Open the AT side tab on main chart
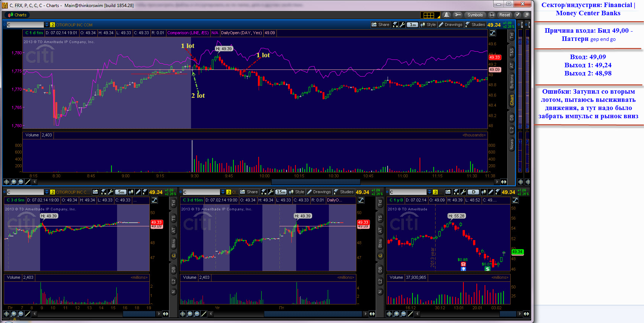The height and width of the screenshot is (323, 644). [x=512, y=65]
